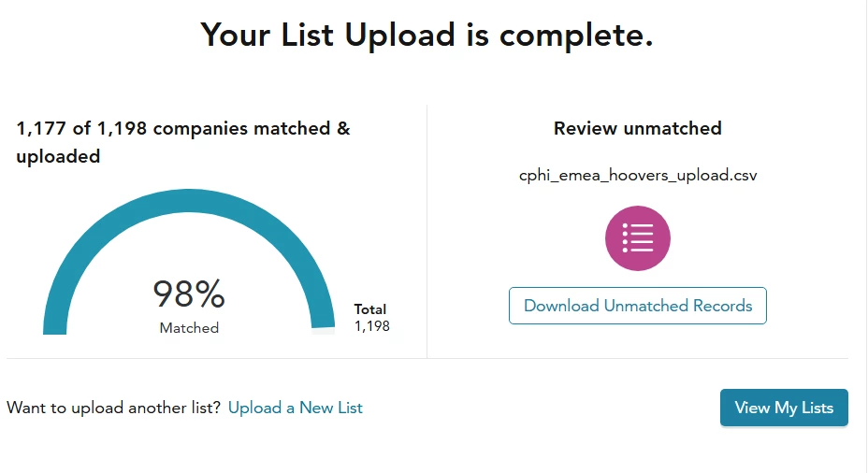The height and width of the screenshot is (473, 868).
Task: Click the unfilled end of the gauge
Action: coord(324,331)
